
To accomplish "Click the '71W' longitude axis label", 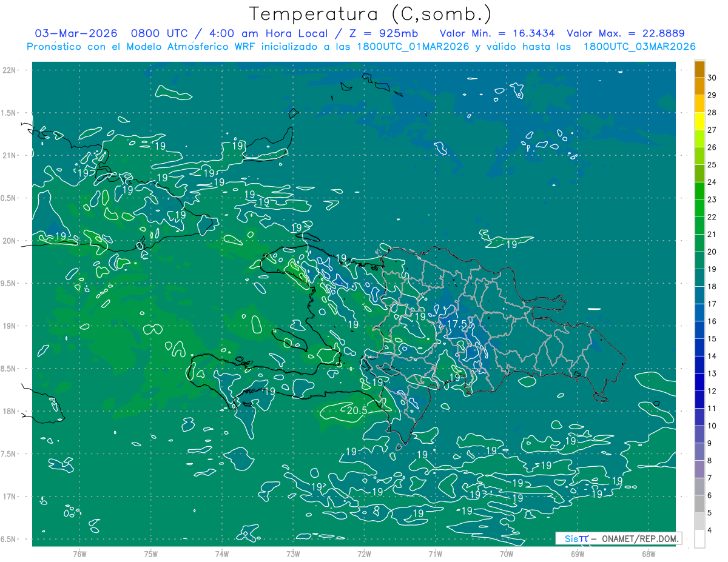I will [435, 554].
